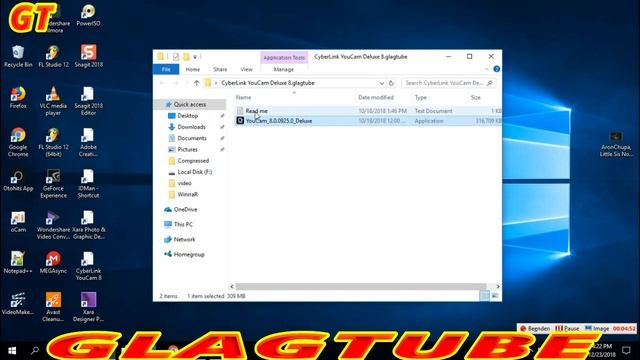Launch Notepad++ from the desktop
640x360 pixels.
tap(18, 263)
